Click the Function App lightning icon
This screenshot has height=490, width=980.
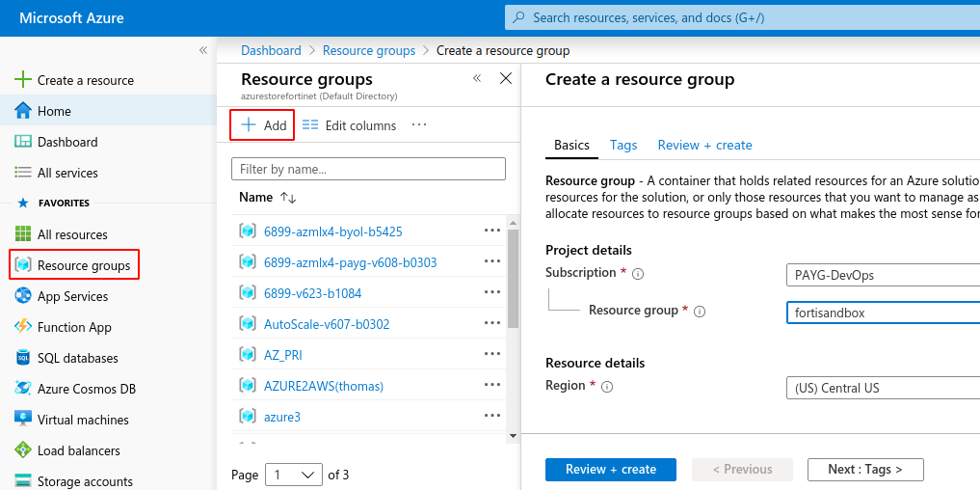22,327
